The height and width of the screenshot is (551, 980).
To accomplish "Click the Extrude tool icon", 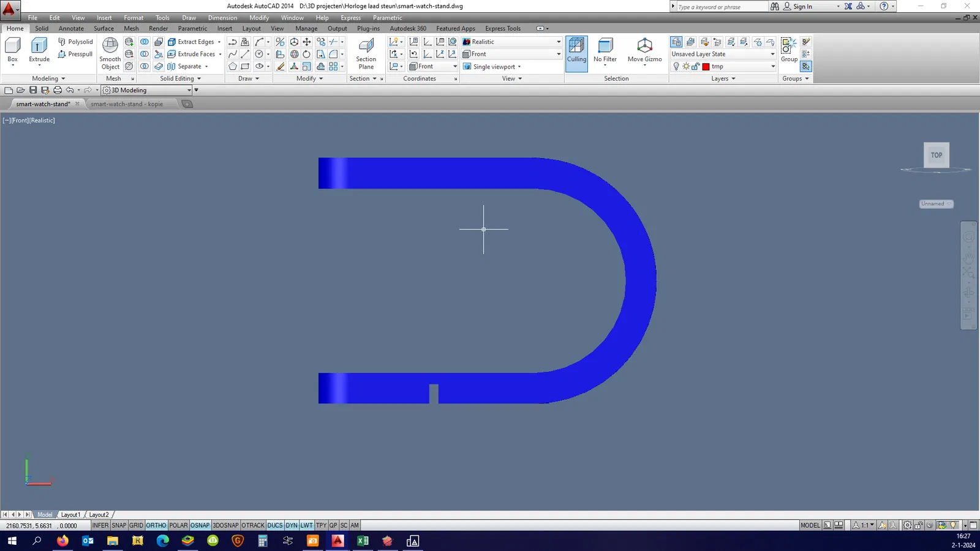I will [39, 49].
